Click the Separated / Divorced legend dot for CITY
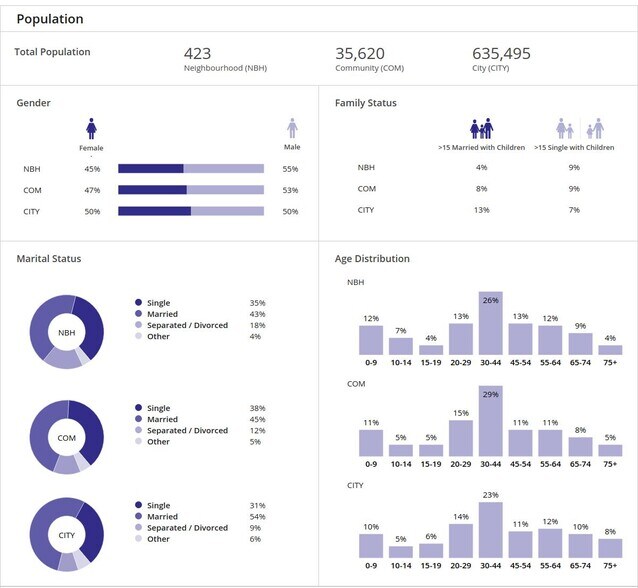638x588 pixels. click(x=138, y=527)
